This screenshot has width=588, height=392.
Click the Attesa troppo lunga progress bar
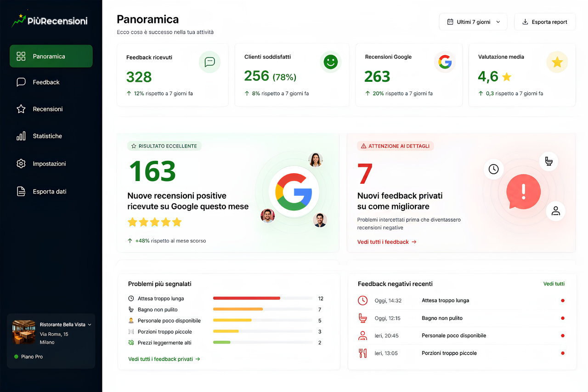point(263,298)
